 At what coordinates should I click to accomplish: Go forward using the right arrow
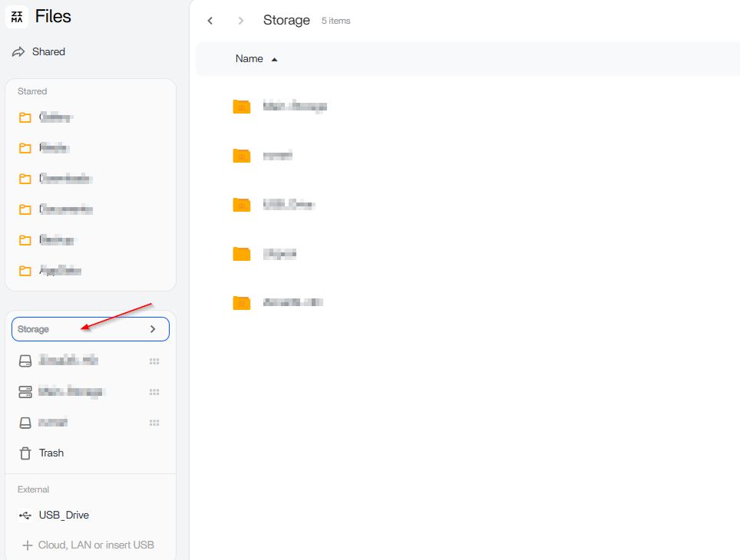[x=241, y=21]
